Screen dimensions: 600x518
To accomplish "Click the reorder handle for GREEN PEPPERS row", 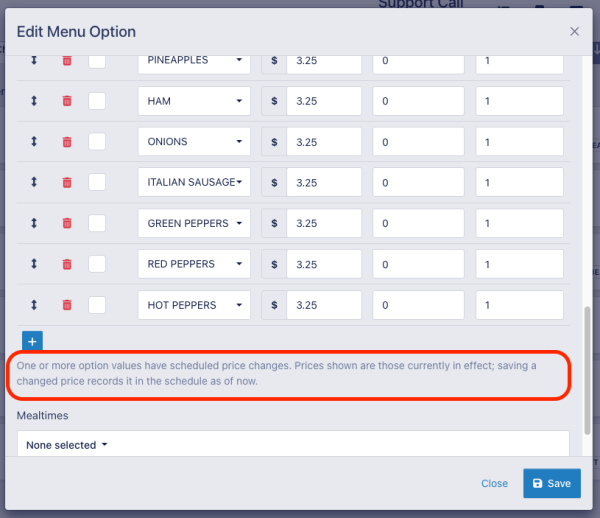I will pos(34,223).
